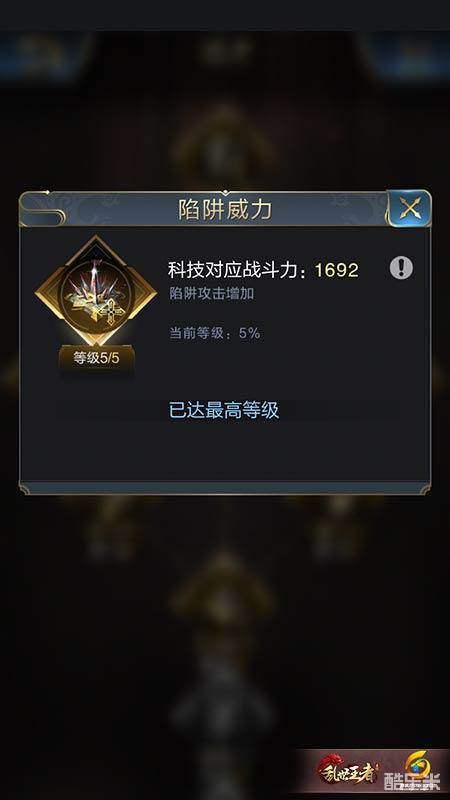Tap the yellow 1692 power value
The height and width of the screenshot is (800, 450).
click(337, 270)
